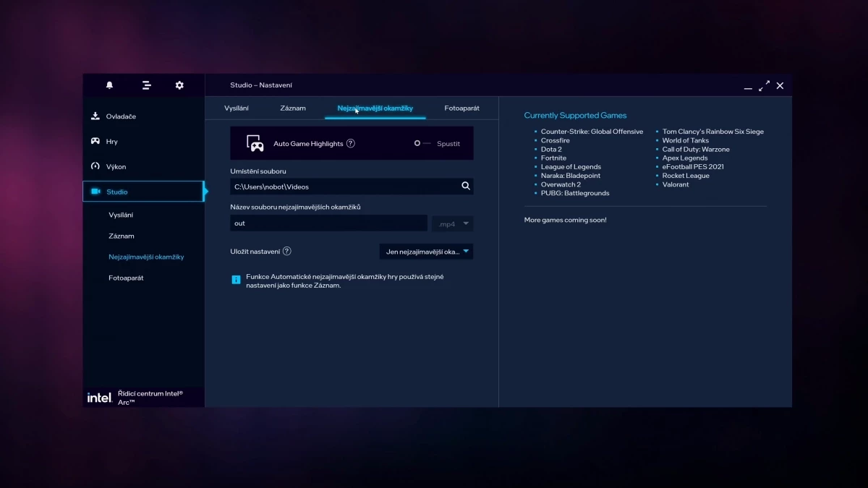Toggle the Spustit highlights switch
The image size is (868, 488).
422,143
